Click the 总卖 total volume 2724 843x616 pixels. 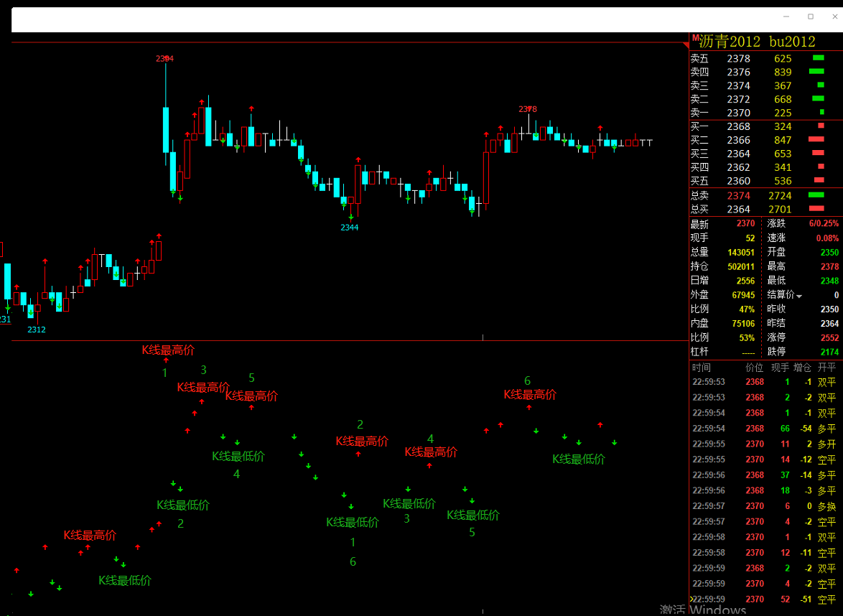780,196
